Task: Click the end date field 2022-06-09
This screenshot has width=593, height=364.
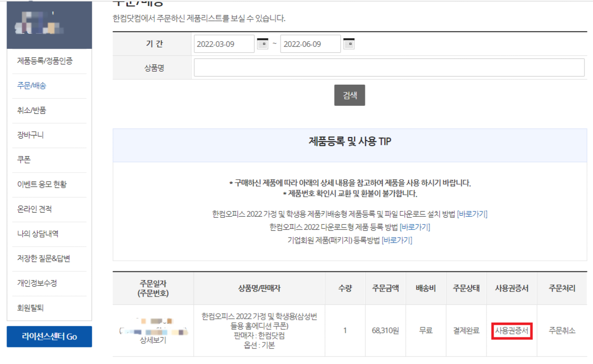Action: coord(310,44)
